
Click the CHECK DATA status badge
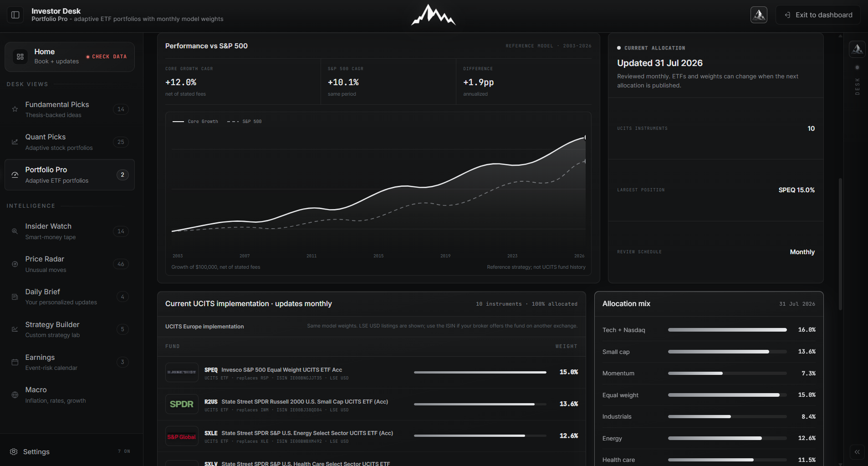click(x=107, y=57)
